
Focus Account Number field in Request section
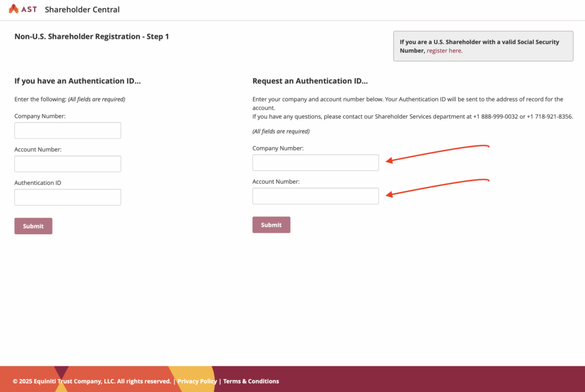315,196
